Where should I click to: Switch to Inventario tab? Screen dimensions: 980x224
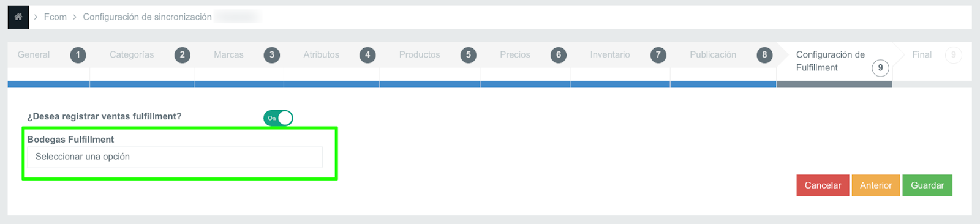[x=610, y=54]
